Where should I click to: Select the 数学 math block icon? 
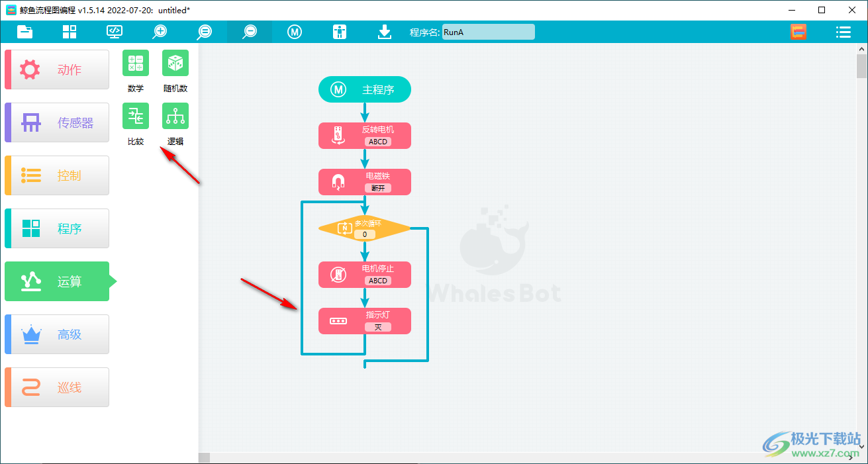tap(136, 64)
